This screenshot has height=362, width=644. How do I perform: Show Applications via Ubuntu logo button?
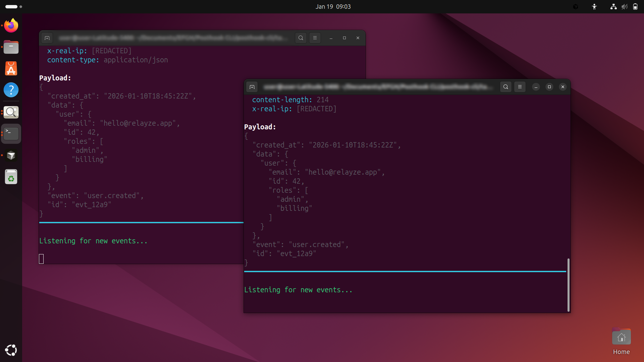pos(11,350)
